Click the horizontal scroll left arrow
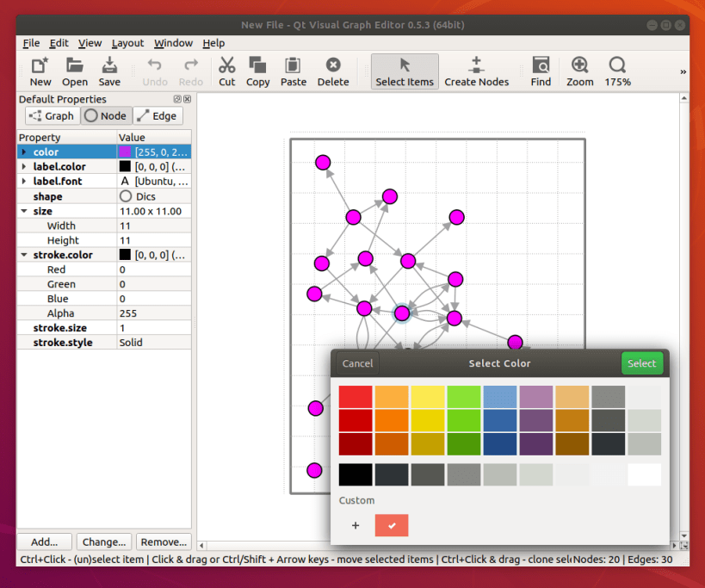This screenshot has width=705, height=588. [201, 546]
